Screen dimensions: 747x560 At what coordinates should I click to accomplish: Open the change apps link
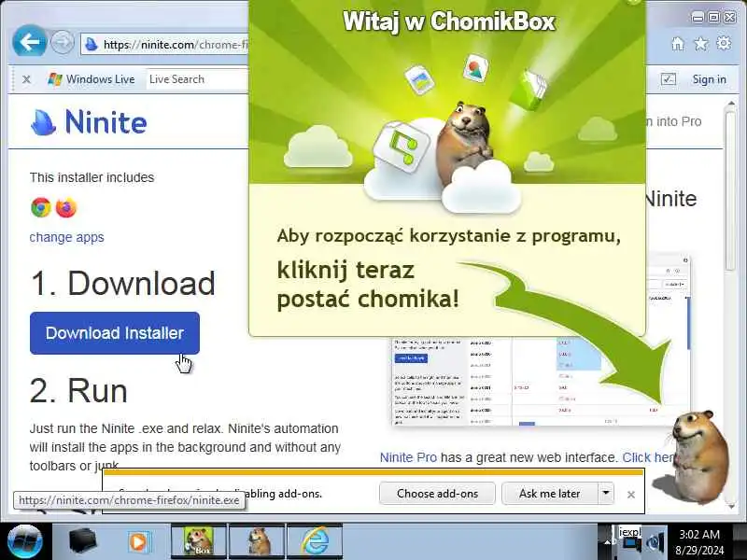coord(66,237)
